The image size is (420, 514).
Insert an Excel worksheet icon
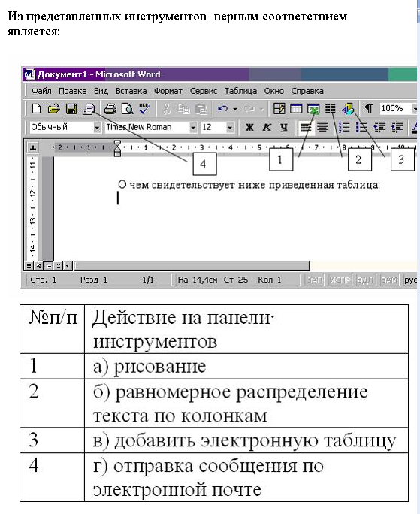[x=313, y=109]
